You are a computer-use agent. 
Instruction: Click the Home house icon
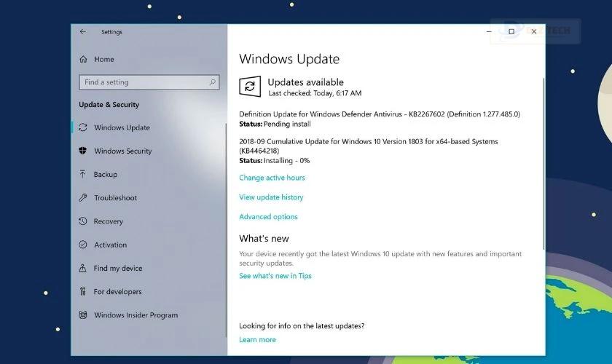(x=83, y=59)
